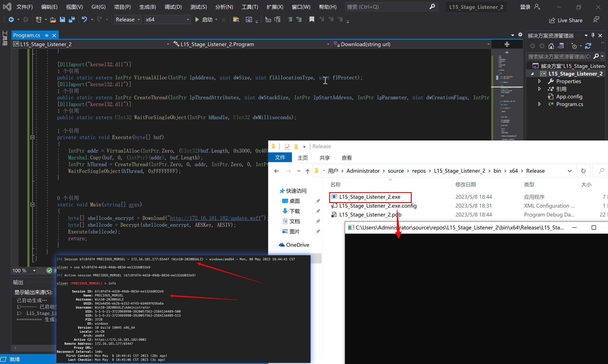Click the editor settings gear icon
Image resolution: width=608 pixels, height=364 pixels.
click(x=520, y=35)
